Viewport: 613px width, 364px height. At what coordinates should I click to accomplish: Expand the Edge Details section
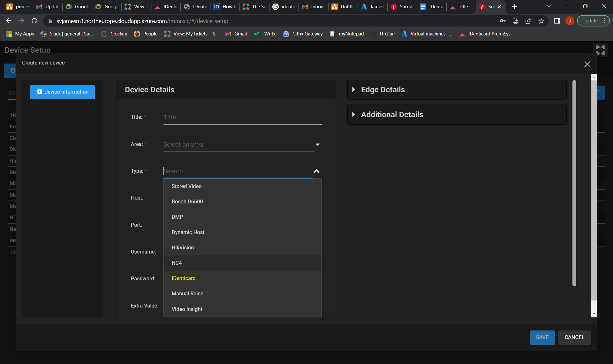pos(457,90)
